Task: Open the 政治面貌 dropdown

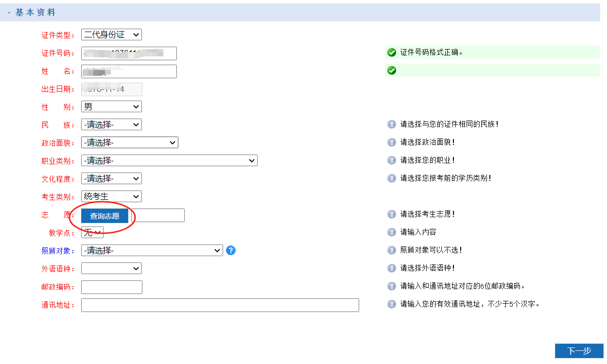Action: [129, 142]
